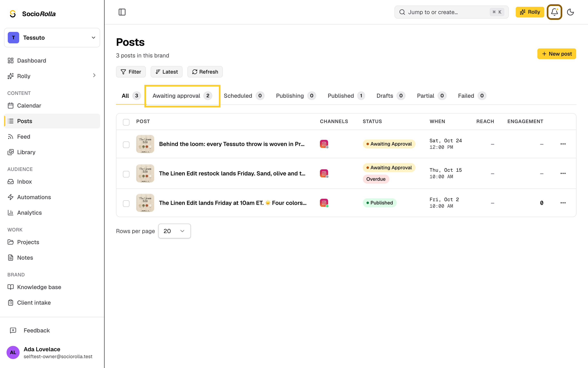Open the Filter options

tap(131, 72)
